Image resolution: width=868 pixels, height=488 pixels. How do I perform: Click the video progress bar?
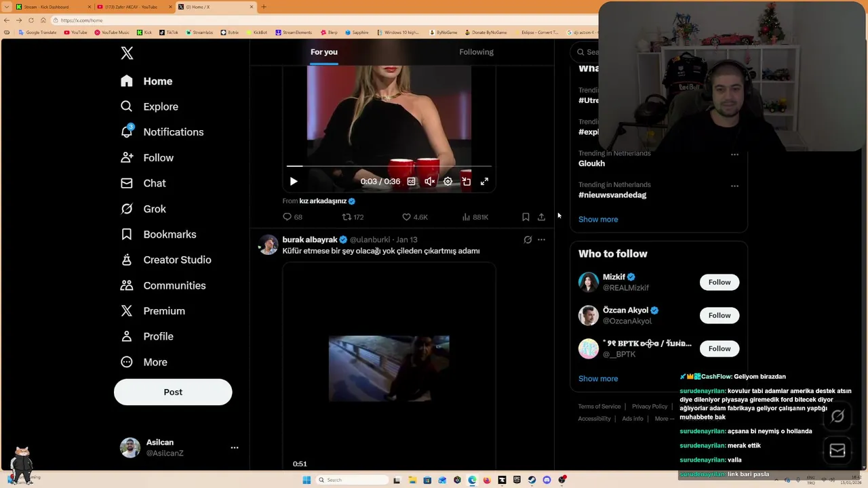(x=389, y=165)
